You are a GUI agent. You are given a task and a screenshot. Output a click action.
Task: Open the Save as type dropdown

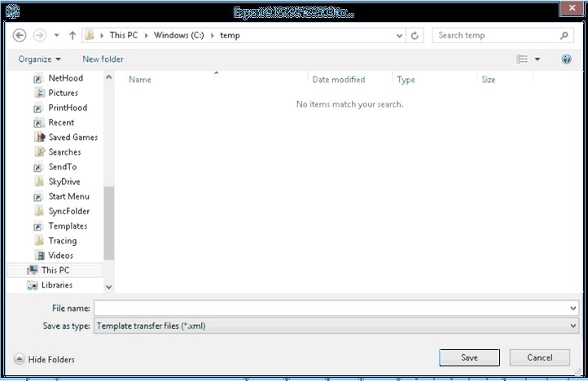(573, 326)
